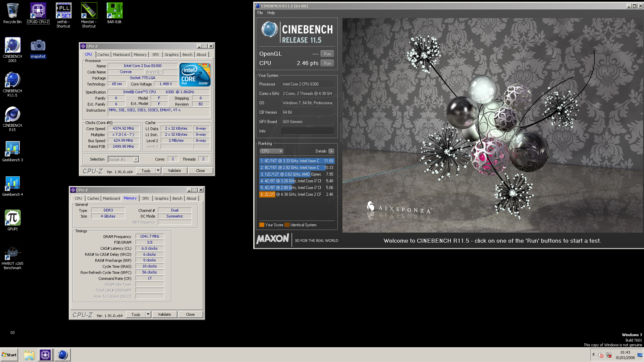Select ranking entry 12C/12T AMD Opteron
Screen dimensions: 644x362
[x=297, y=174]
